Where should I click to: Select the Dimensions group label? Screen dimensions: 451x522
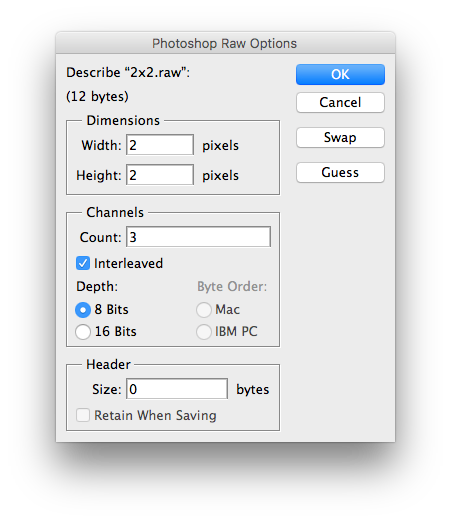(x=123, y=120)
